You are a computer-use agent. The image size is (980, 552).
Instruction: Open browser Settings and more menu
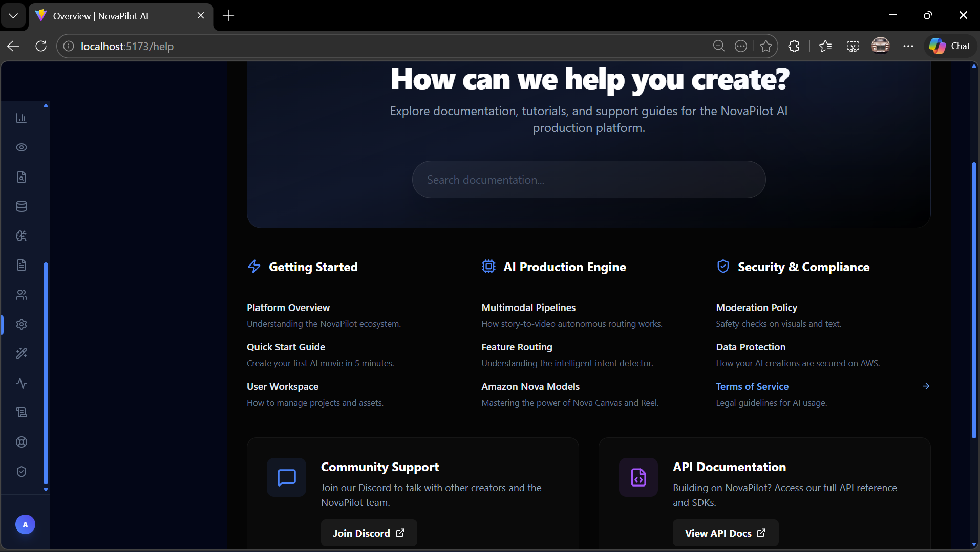coord(908,46)
